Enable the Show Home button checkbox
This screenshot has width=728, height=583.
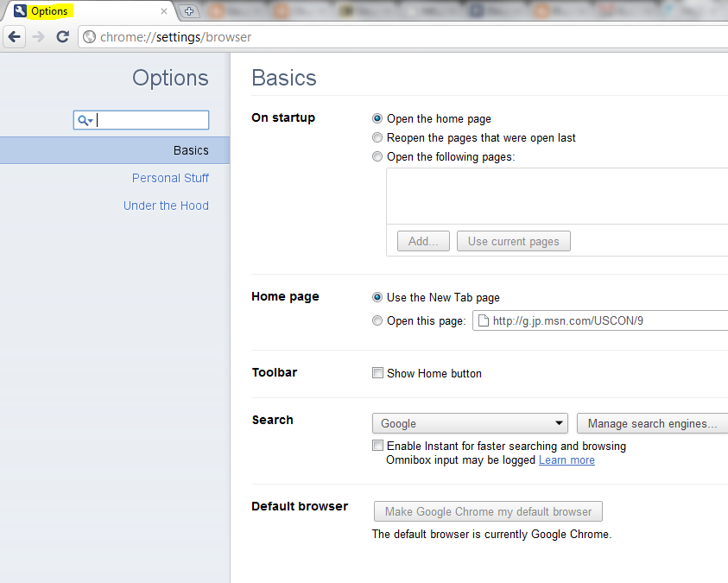[377, 373]
